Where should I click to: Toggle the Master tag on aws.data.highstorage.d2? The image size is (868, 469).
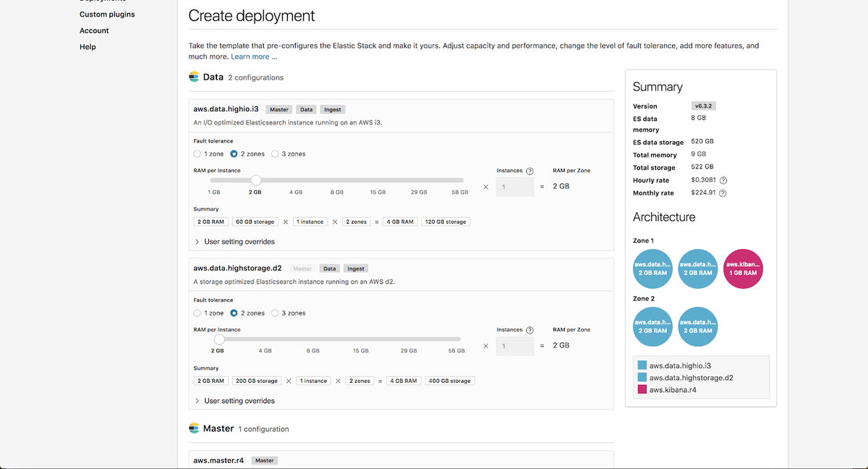(x=302, y=269)
